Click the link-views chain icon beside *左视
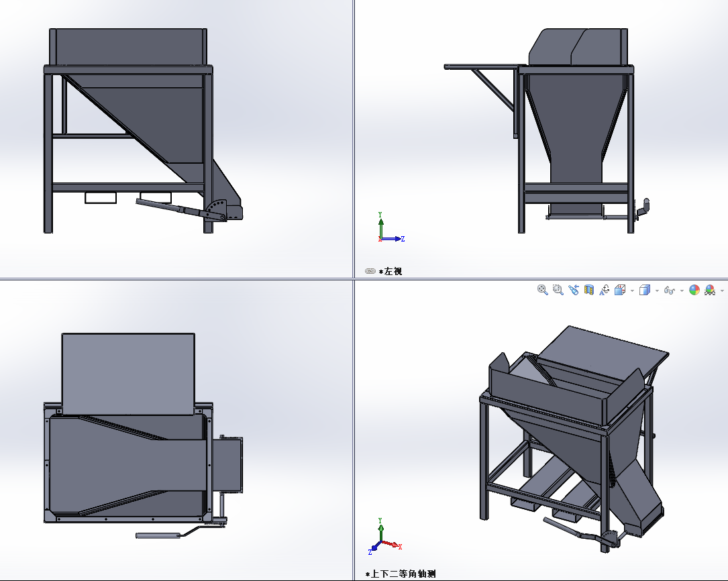Screen dimensions: 728x581 click(x=370, y=271)
